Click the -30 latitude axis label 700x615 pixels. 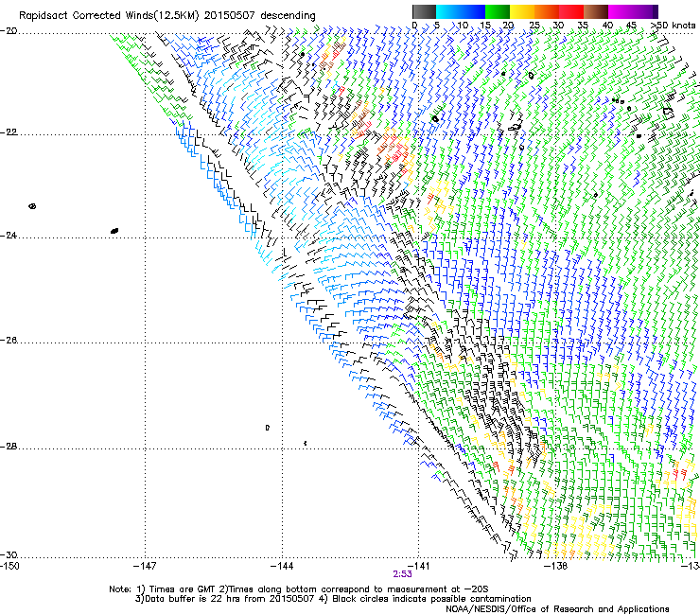point(9,555)
